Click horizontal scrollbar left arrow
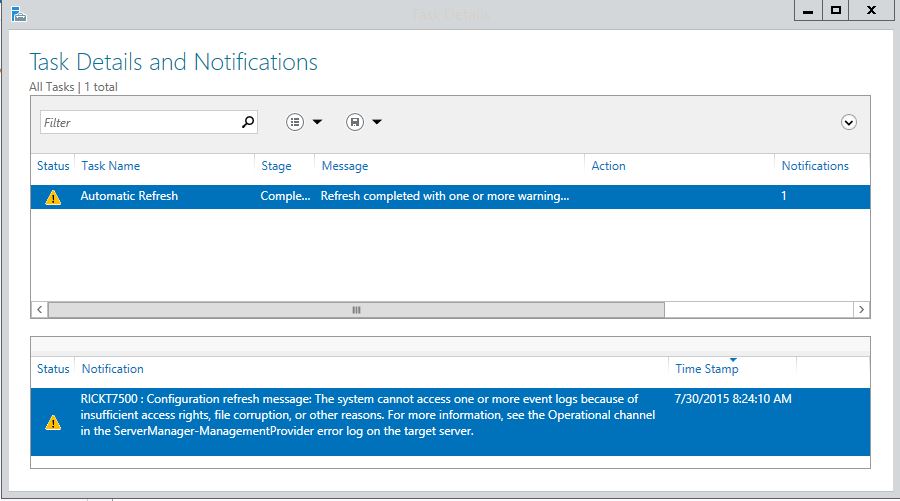This screenshot has width=900, height=501. click(x=40, y=310)
